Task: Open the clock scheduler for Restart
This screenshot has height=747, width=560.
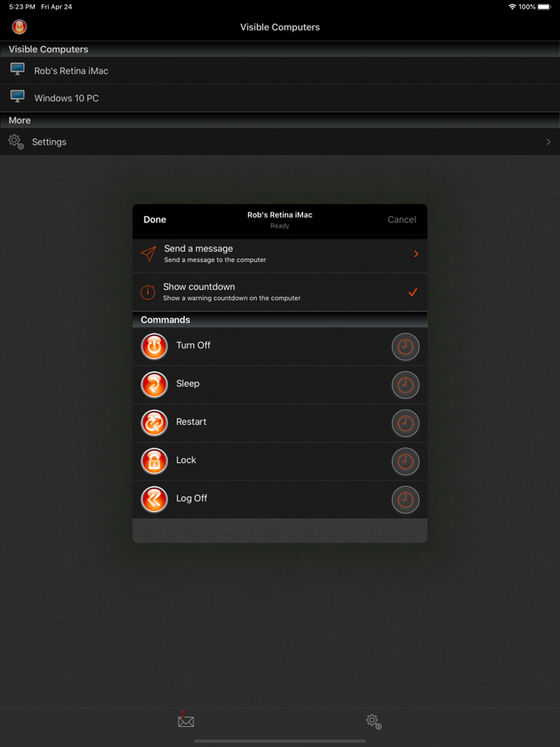Action: (x=406, y=423)
